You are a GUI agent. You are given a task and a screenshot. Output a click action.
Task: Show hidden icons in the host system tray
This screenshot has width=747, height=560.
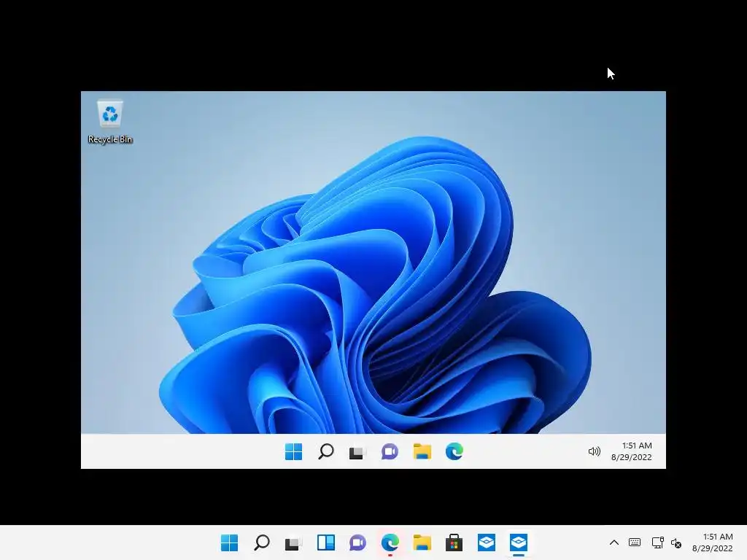(x=614, y=542)
